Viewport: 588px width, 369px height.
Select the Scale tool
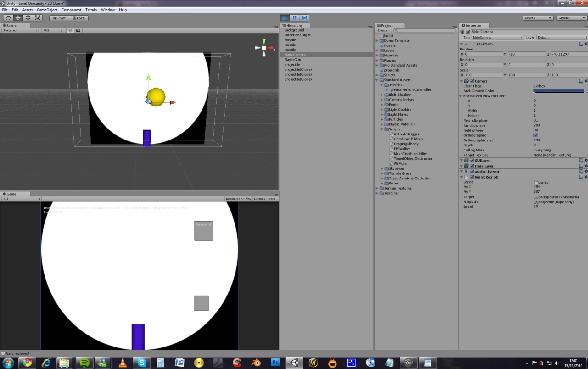pyautogui.click(x=38, y=17)
